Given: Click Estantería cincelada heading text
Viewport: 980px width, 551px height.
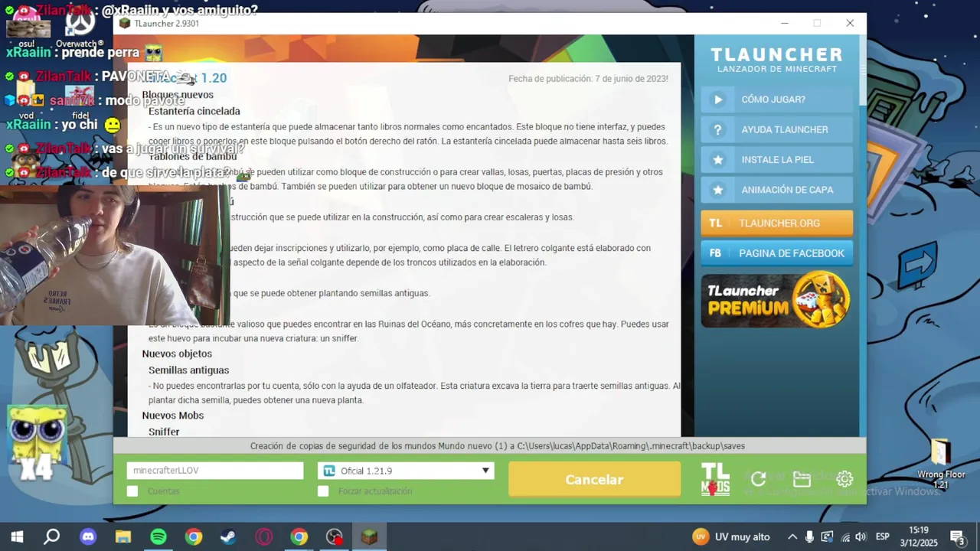Looking at the screenshot, I should [194, 111].
